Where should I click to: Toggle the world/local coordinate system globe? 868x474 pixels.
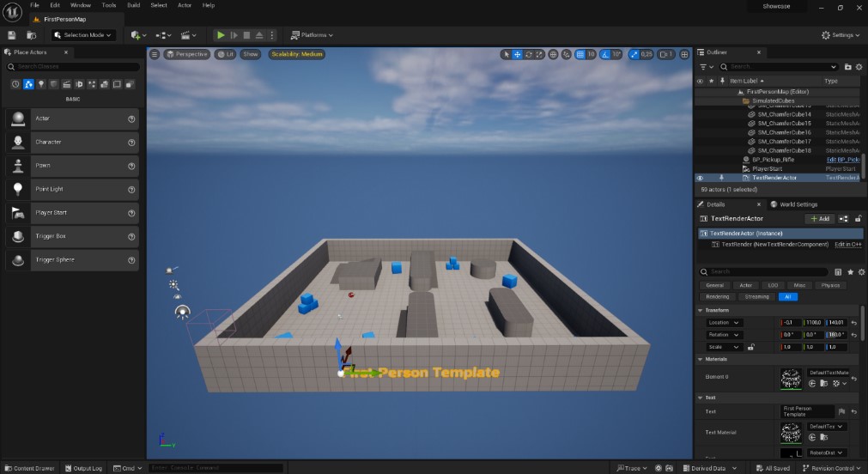point(553,54)
